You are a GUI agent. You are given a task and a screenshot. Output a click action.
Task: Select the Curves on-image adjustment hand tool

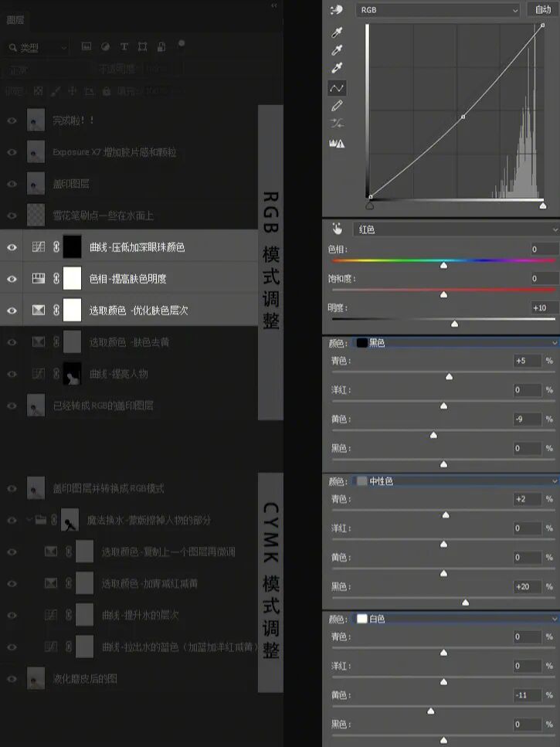click(337, 10)
